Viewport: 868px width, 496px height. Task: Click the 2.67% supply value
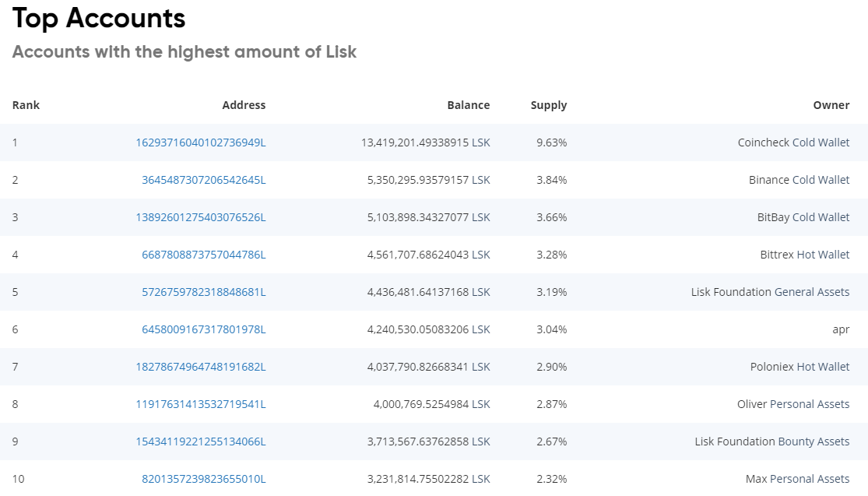(551, 441)
